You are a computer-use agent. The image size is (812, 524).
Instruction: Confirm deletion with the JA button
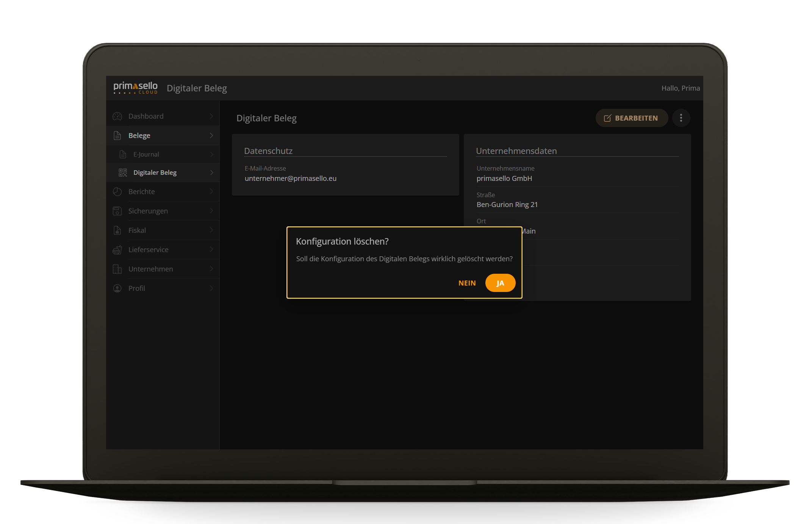(500, 283)
